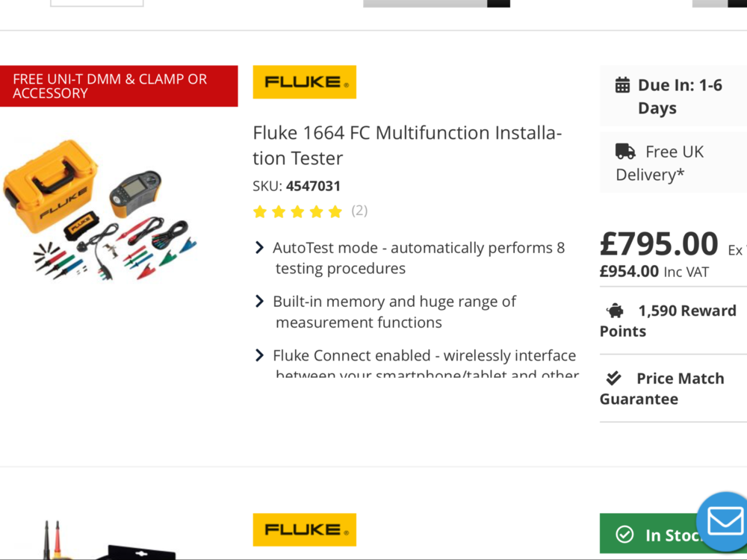
Task: Click the calendar icon beside Due In
Action: (x=622, y=85)
